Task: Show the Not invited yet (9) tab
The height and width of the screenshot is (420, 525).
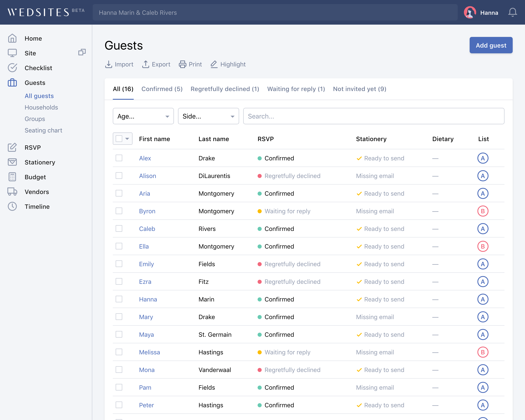Action: [360, 89]
